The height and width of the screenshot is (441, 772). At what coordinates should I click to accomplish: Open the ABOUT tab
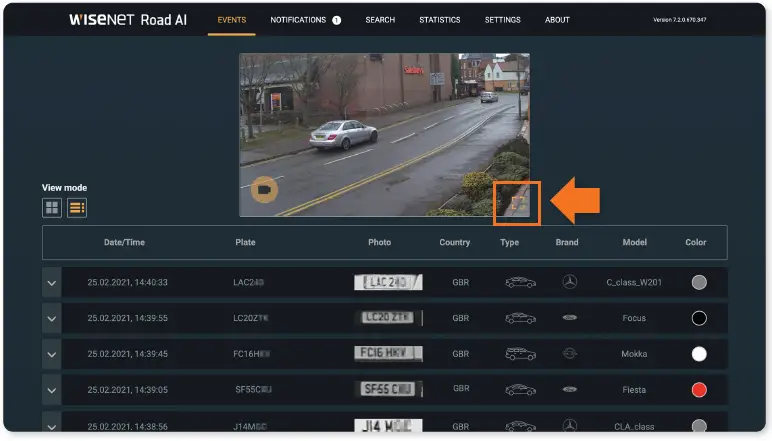557,20
